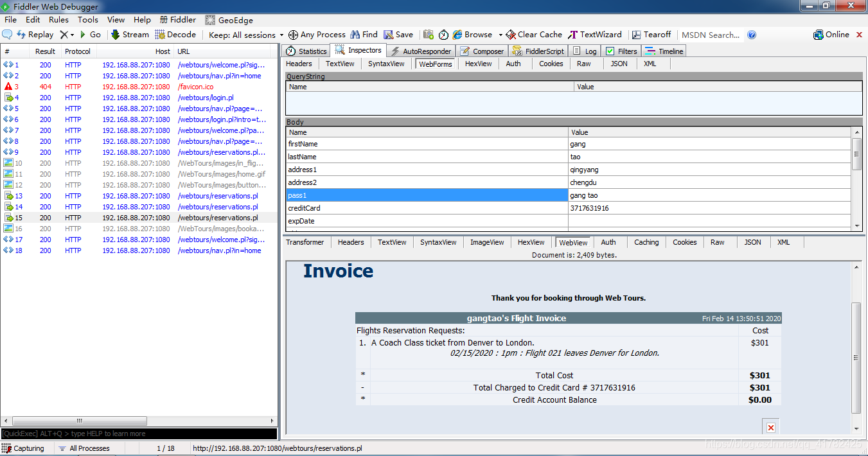Save sessions with the Save toolbar button
This screenshot has width=868, height=456.
click(x=398, y=35)
